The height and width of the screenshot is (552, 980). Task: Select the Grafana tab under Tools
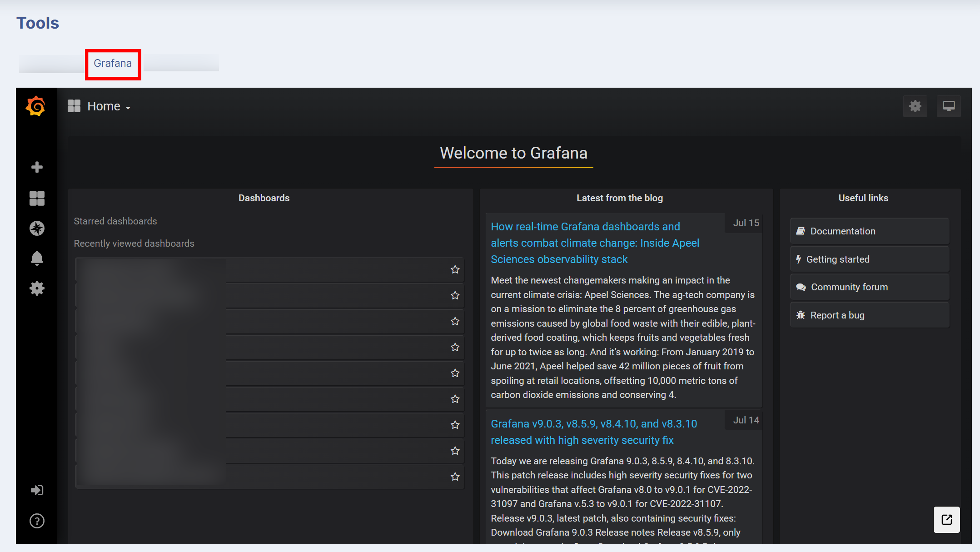tap(113, 63)
